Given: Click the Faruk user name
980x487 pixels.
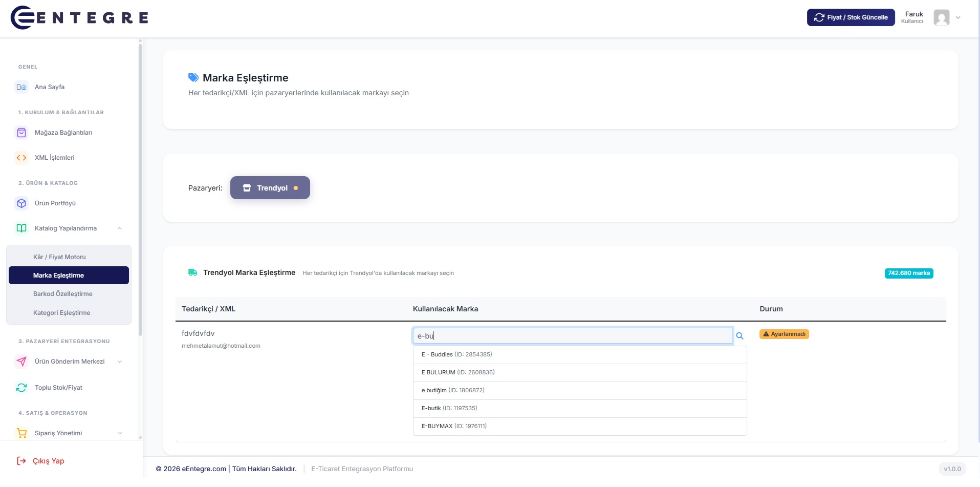Looking at the screenshot, I should click(914, 14).
